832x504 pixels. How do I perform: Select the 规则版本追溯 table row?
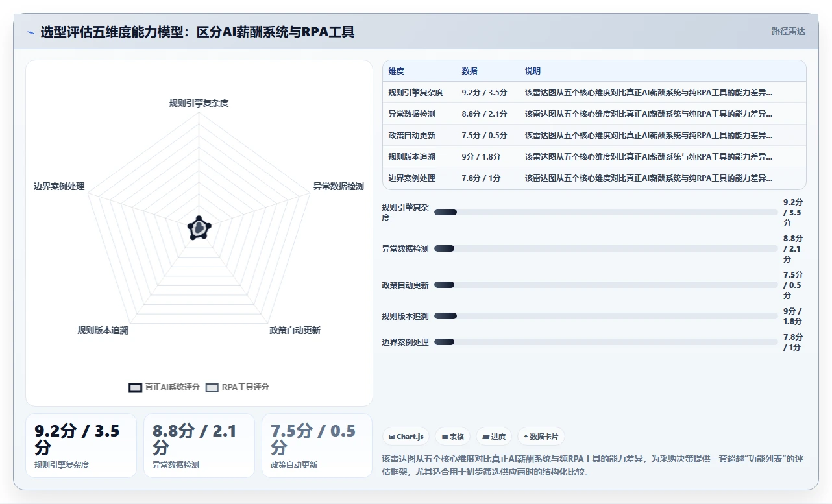coord(594,157)
